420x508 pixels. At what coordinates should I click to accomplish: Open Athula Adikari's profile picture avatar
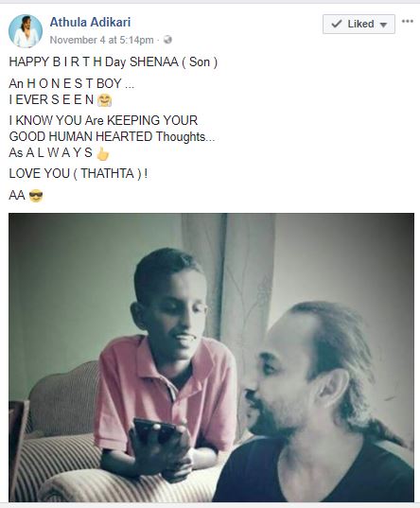pyautogui.click(x=26, y=31)
